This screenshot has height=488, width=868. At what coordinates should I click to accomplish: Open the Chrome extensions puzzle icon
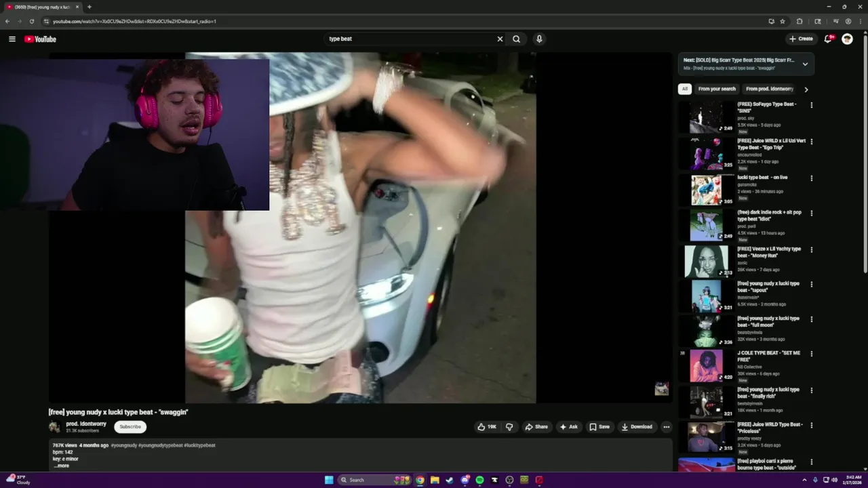click(799, 21)
